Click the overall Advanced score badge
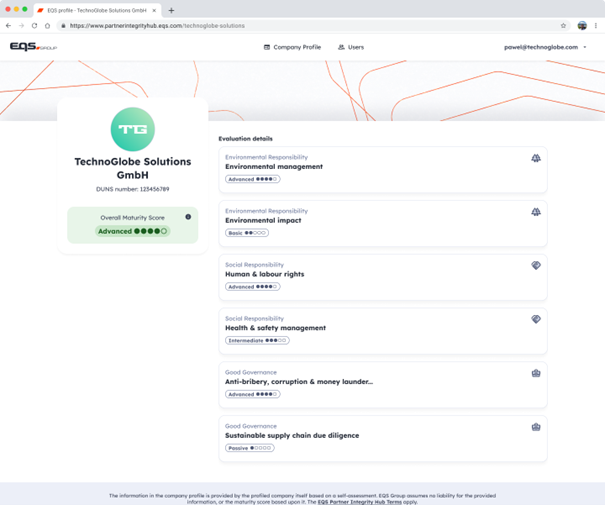The image size is (605, 505). click(132, 231)
